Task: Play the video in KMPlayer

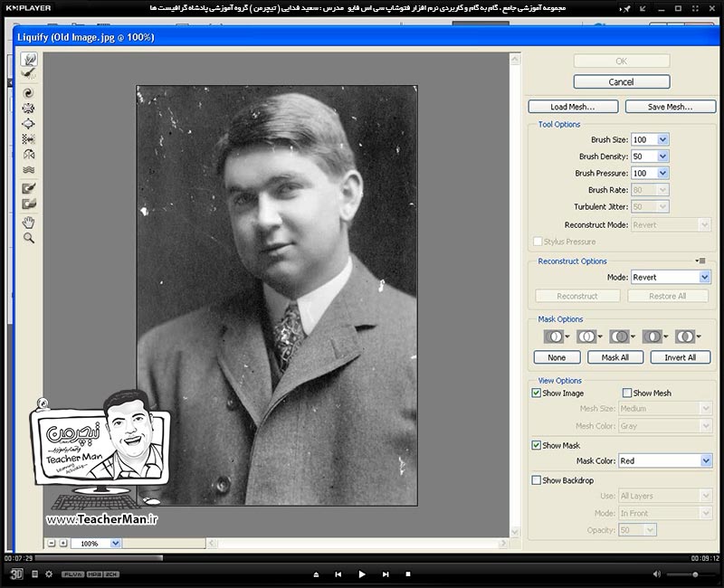Action: click(361, 574)
